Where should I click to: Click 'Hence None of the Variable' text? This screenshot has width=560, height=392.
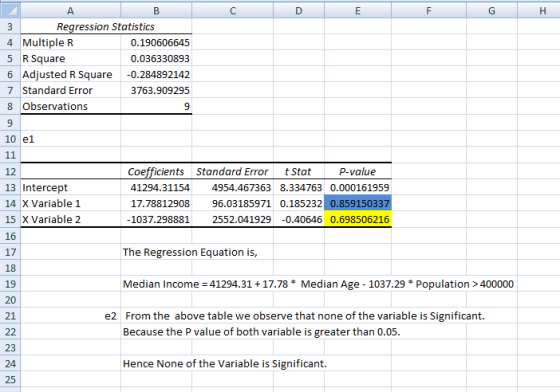click(225, 364)
